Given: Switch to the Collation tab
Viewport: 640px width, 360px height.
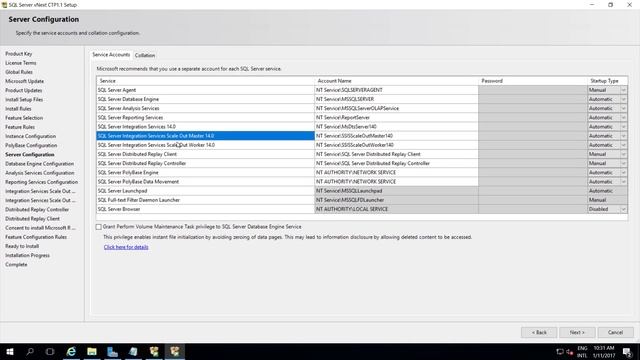Looking at the screenshot, I should click(145, 55).
